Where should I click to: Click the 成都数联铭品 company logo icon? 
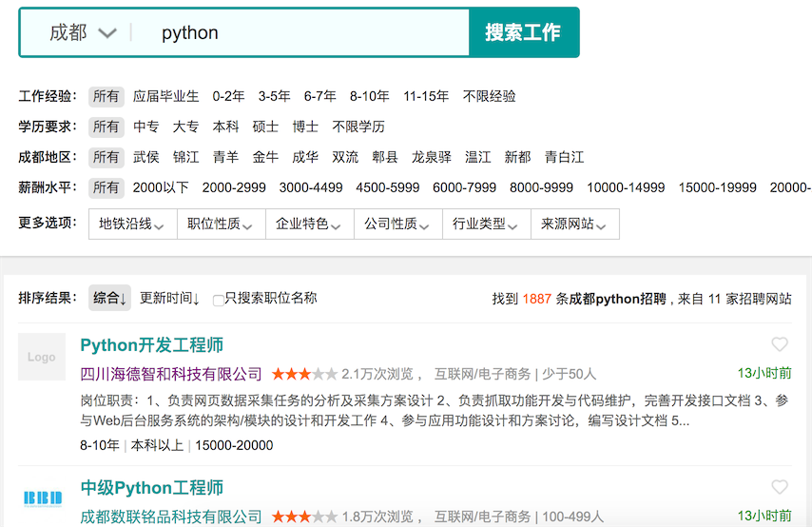[x=42, y=498]
